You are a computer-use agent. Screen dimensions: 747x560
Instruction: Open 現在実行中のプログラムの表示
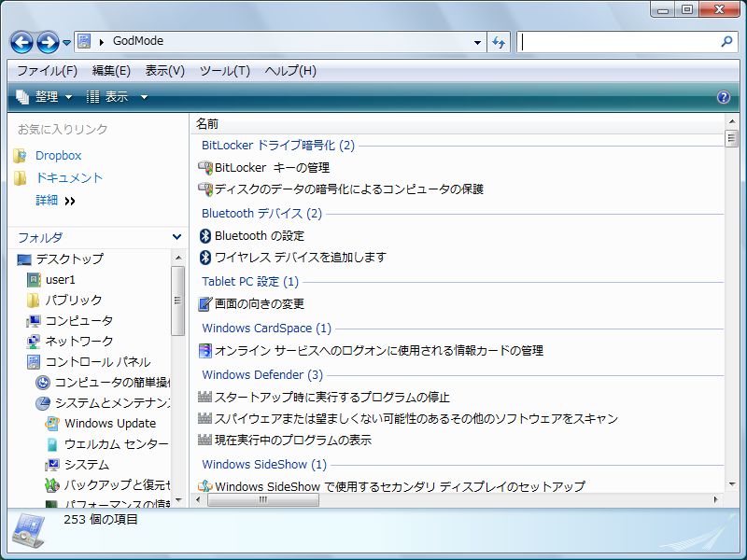click(293, 440)
